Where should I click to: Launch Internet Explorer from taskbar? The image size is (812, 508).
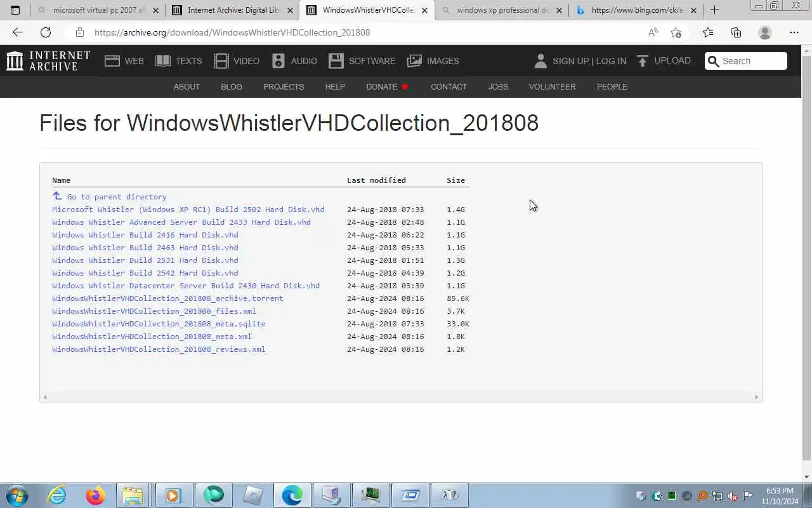(x=56, y=495)
